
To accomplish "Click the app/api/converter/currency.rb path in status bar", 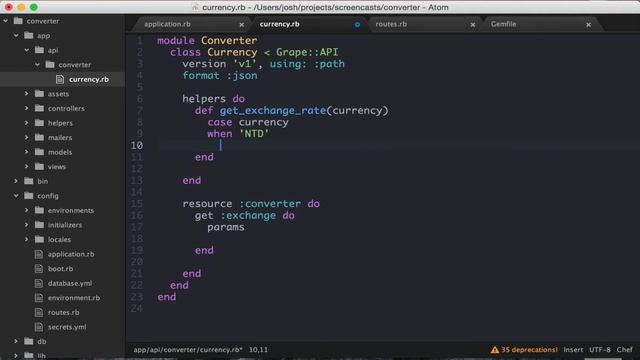I will (x=188, y=350).
